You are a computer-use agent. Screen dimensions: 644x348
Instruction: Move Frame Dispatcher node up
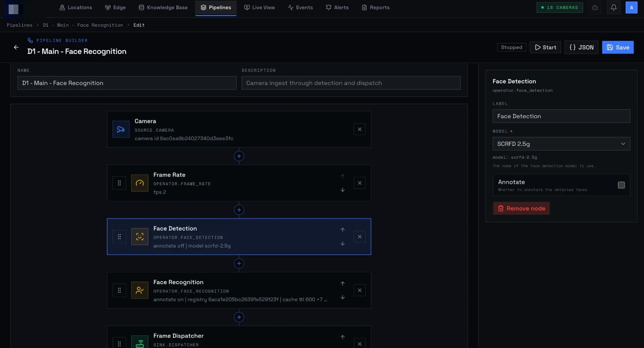pyautogui.click(x=343, y=337)
